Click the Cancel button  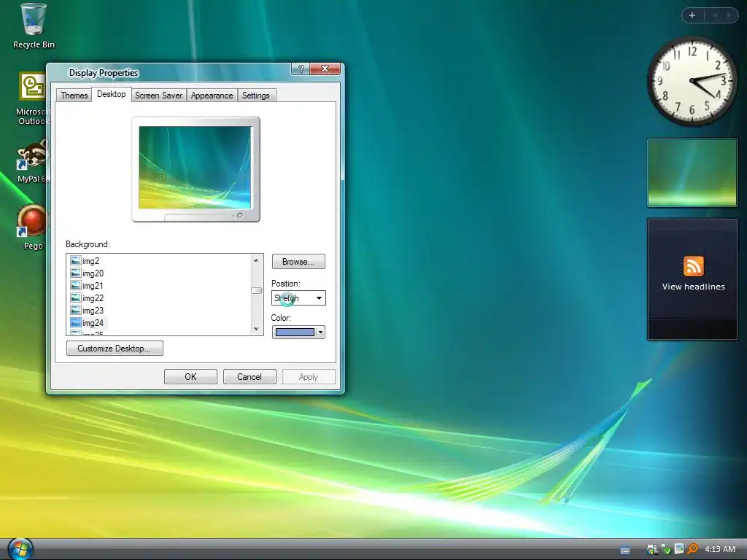tap(249, 377)
